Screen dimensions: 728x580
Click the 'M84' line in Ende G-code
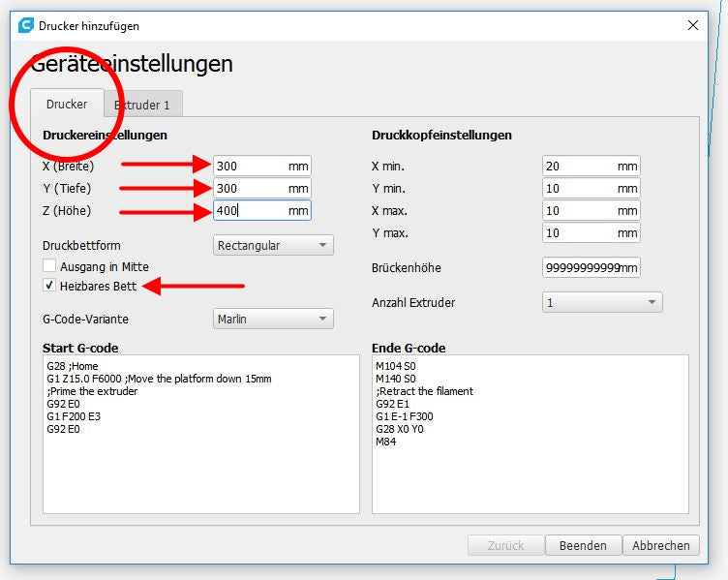386,442
